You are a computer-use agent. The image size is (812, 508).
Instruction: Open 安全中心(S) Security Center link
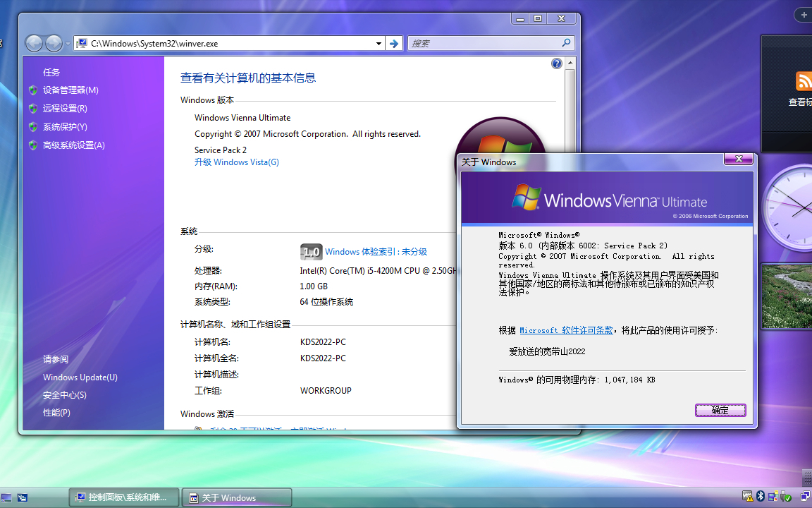click(x=65, y=395)
